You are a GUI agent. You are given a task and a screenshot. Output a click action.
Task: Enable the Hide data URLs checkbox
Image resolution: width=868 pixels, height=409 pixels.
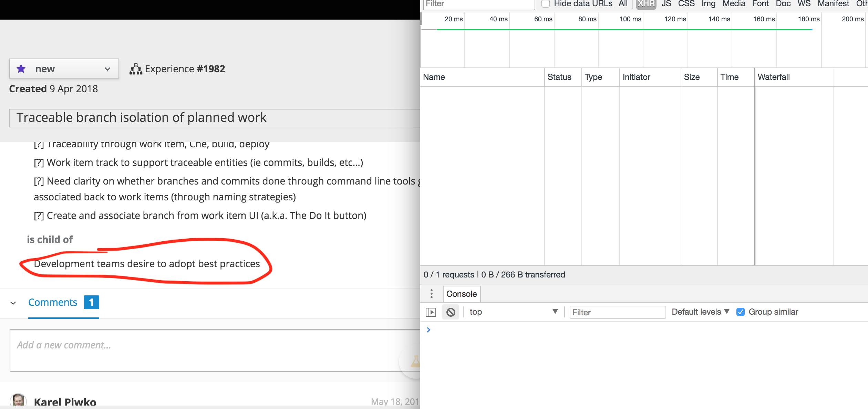tap(545, 4)
